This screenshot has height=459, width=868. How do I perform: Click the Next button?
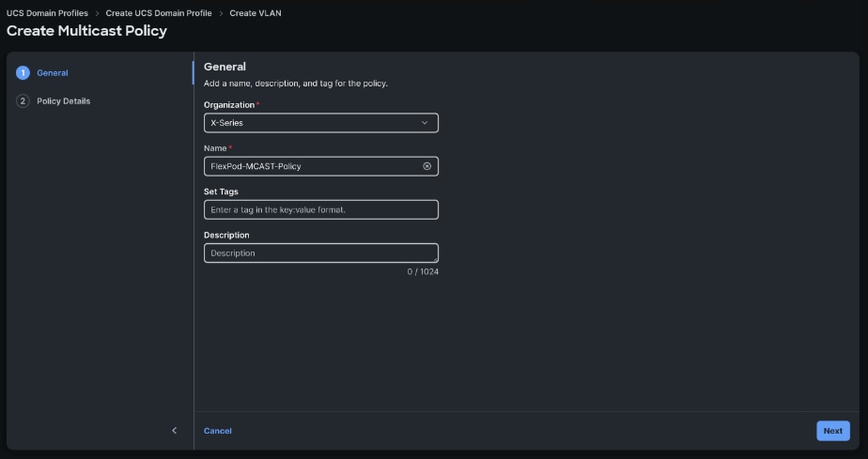[x=833, y=431]
